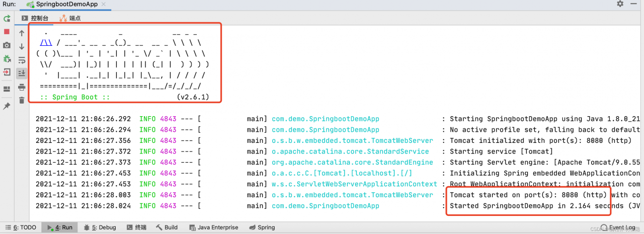Jump down the stack trace arrow

[x=22, y=46]
